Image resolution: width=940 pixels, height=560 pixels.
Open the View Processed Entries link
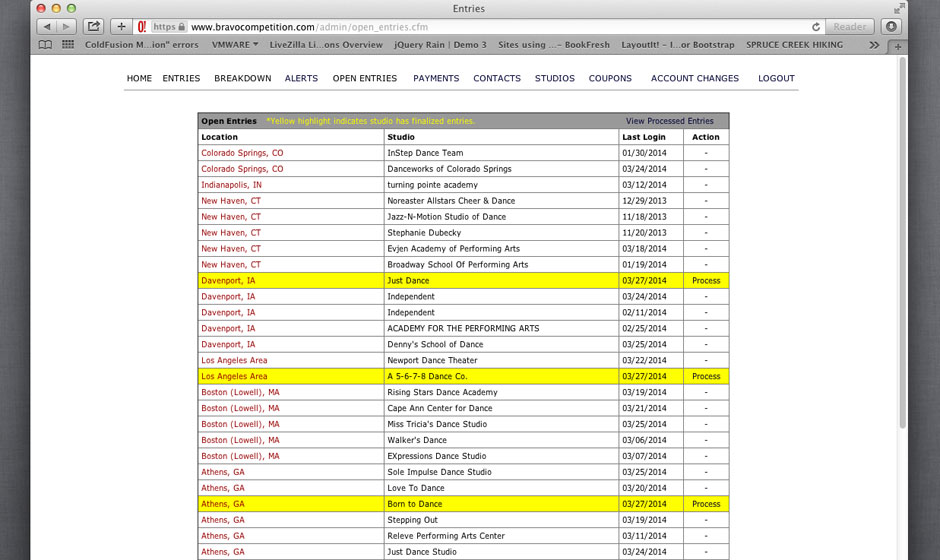click(x=670, y=121)
